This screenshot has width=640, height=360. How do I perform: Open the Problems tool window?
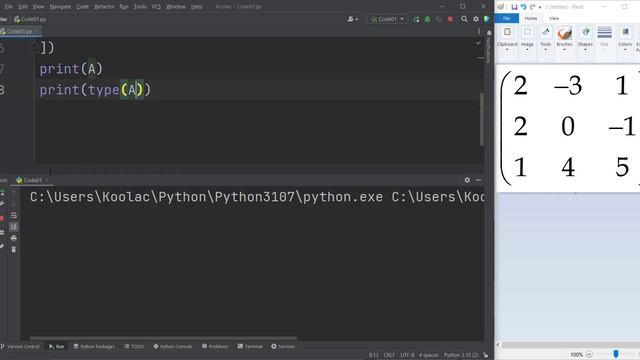[215, 347]
